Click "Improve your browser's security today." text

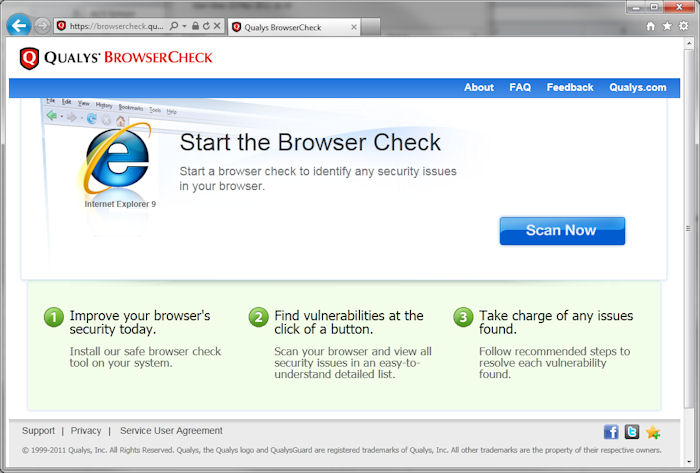coord(140,322)
